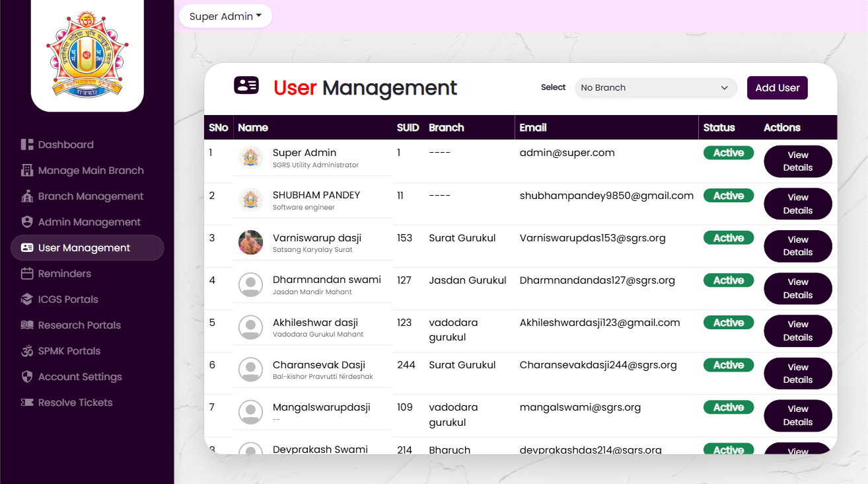Click the Email column header
Screen dimensions: 868x484
[533, 128]
